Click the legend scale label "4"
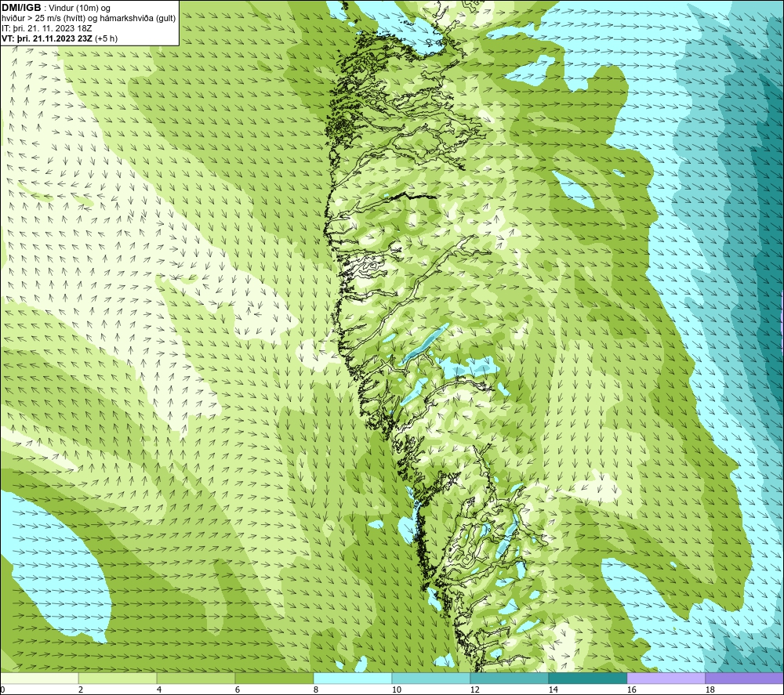Viewport: 784px width, 695px height. (159, 690)
